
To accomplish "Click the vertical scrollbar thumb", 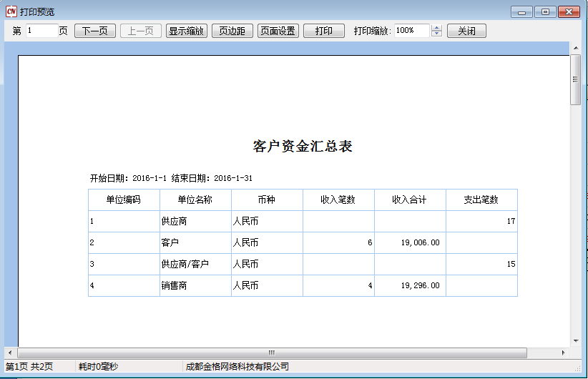I will tap(575, 79).
